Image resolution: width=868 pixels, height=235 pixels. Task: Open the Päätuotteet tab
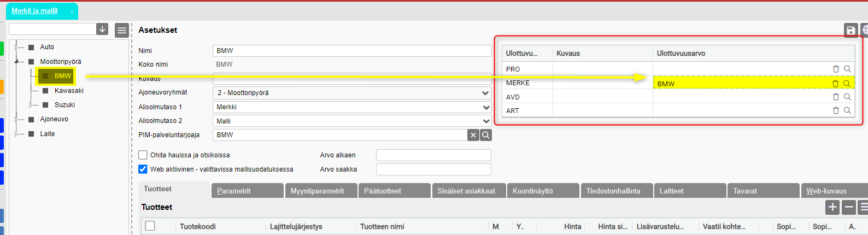tap(394, 191)
